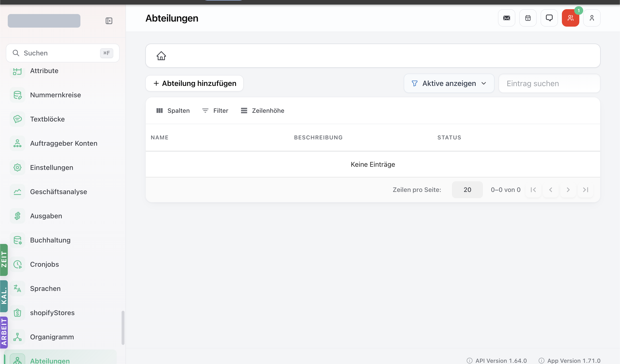
Task: Open the chat bubble icon
Action: coord(549,18)
